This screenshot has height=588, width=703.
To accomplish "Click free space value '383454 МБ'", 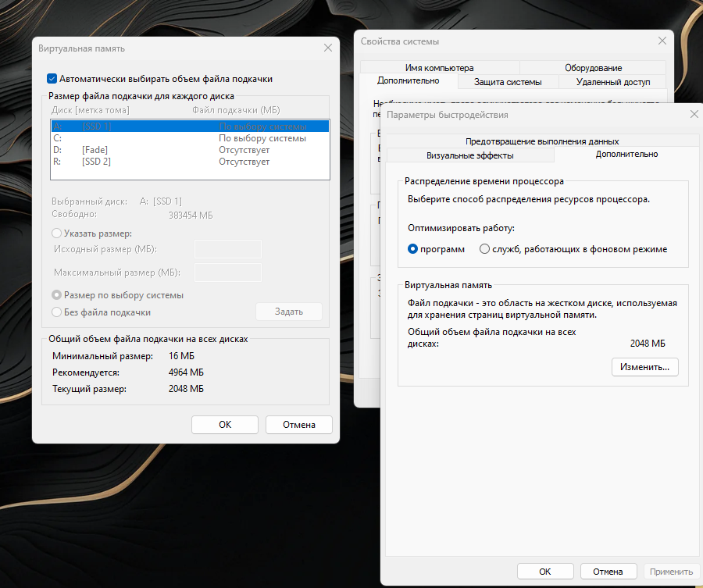I will click(x=191, y=216).
